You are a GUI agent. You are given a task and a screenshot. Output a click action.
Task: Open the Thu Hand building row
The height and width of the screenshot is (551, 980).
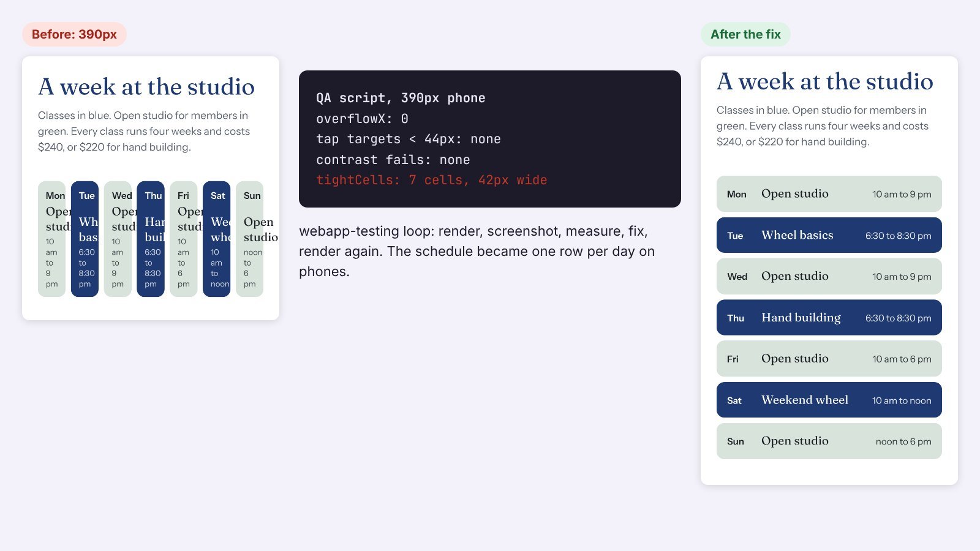(829, 318)
